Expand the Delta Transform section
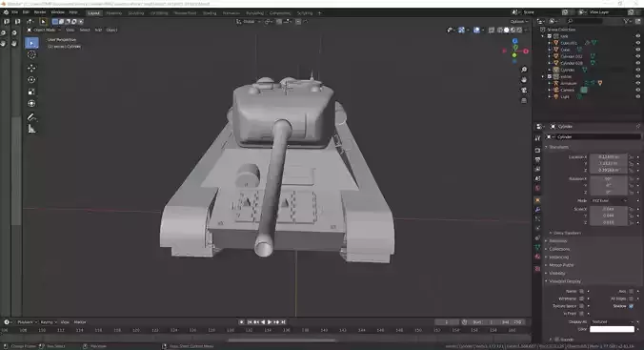The image size is (644, 350). click(x=567, y=233)
